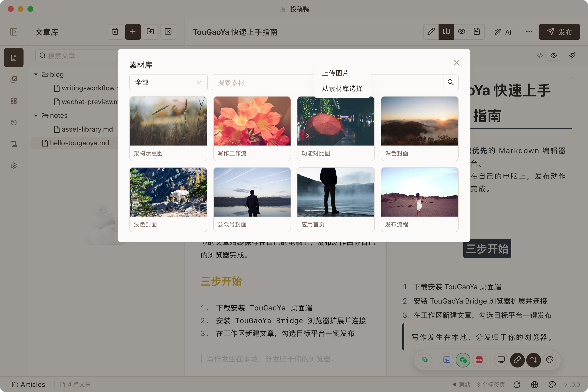Screen dimensions: 588x392
Task: Open writing-workflow.md file
Action: (x=86, y=88)
